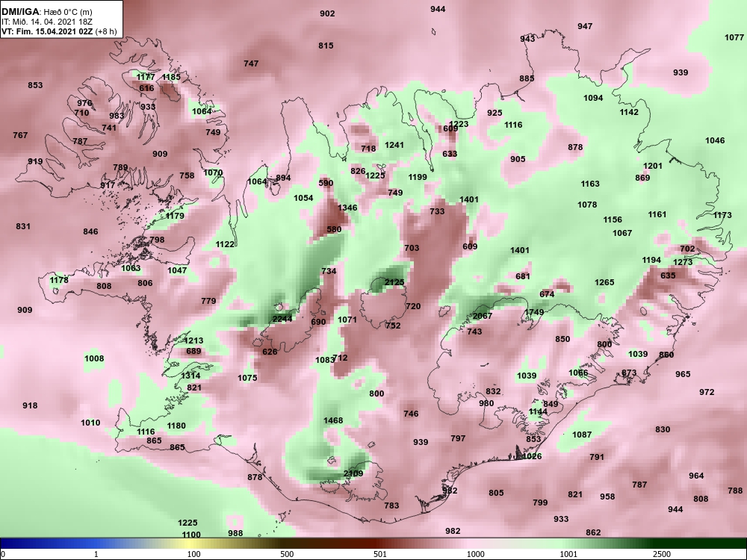The image size is (747, 560).
Task: Click the map value 1070
Action: 213,172
